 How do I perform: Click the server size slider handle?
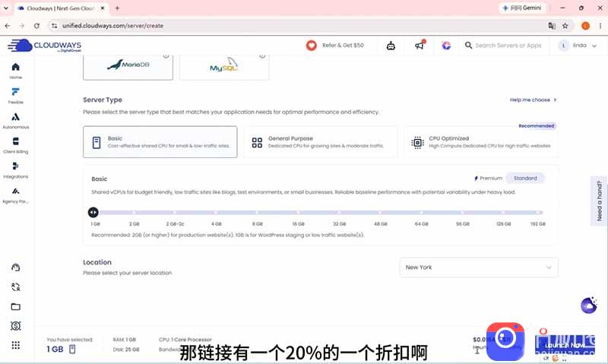(93, 213)
